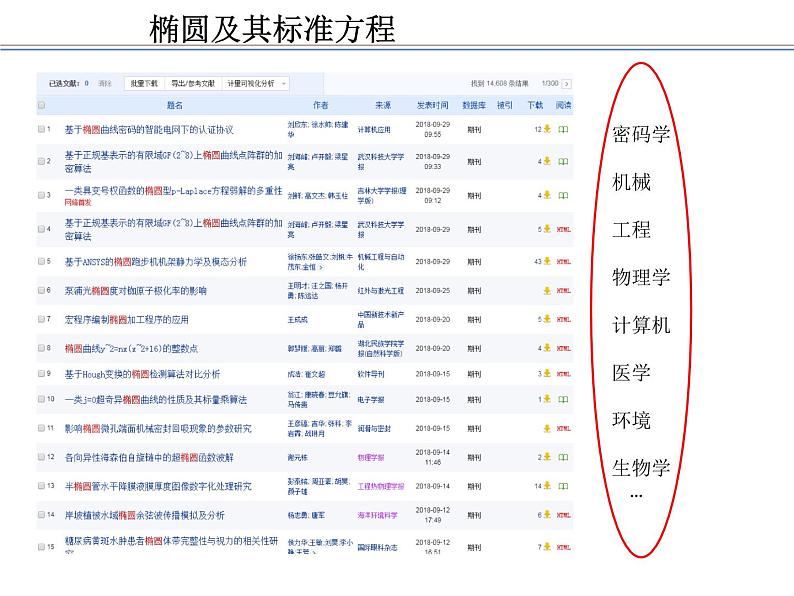Open source journal 海洋环境科学
Image resolution: width=794 pixels, height=596 pixels.
pos(377,515)
